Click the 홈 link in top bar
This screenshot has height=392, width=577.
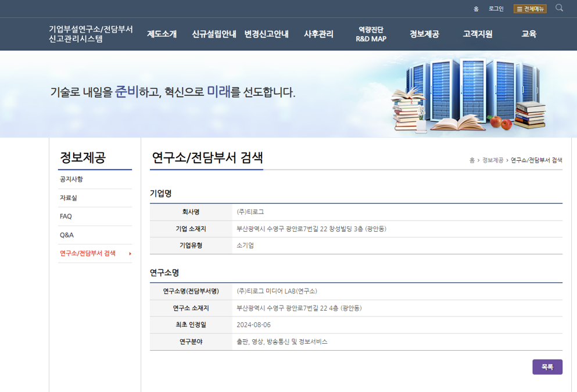[476, 9]
